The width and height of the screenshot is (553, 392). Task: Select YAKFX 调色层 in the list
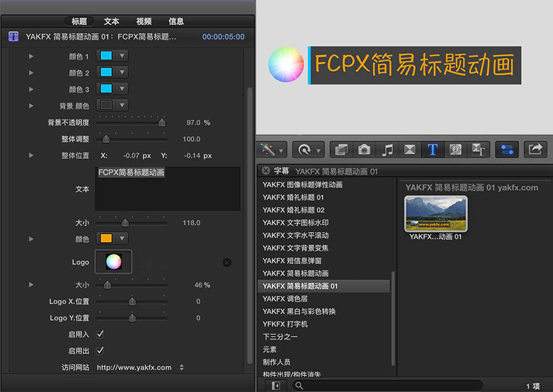point(285,299)
